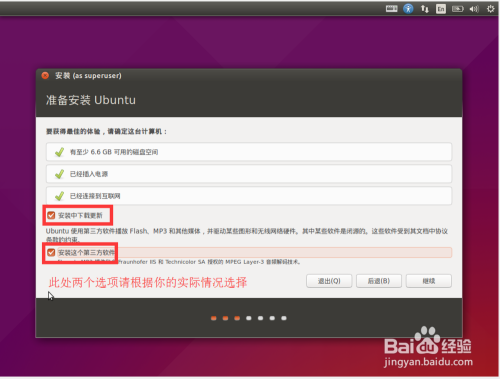Click the green checkmark beside 已经插入电源
The width and height of the screenshot is (500, 379).
pyautogui.click(x=60, y=174)
